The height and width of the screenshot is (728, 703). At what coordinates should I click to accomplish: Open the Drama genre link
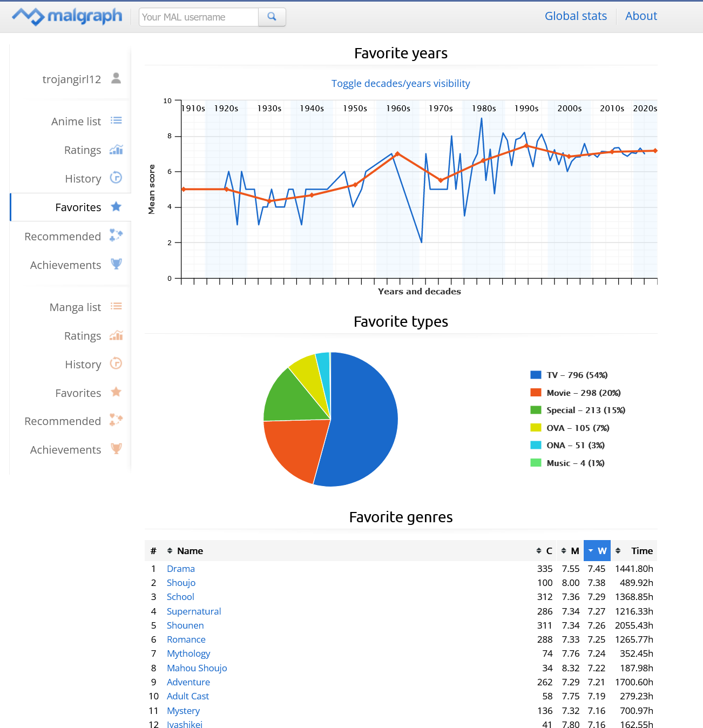pyautogui.click(x=181, y=569)
